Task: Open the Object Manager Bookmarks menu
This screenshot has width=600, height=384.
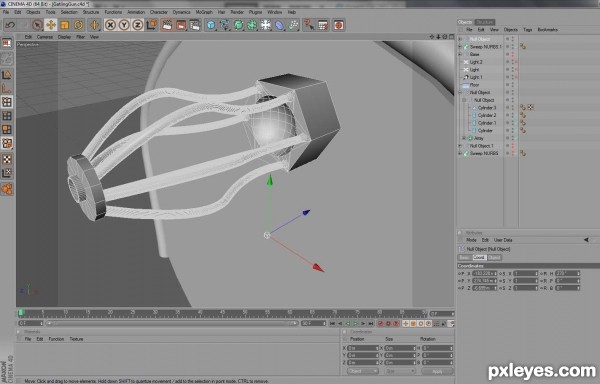Action: [548, 29]
